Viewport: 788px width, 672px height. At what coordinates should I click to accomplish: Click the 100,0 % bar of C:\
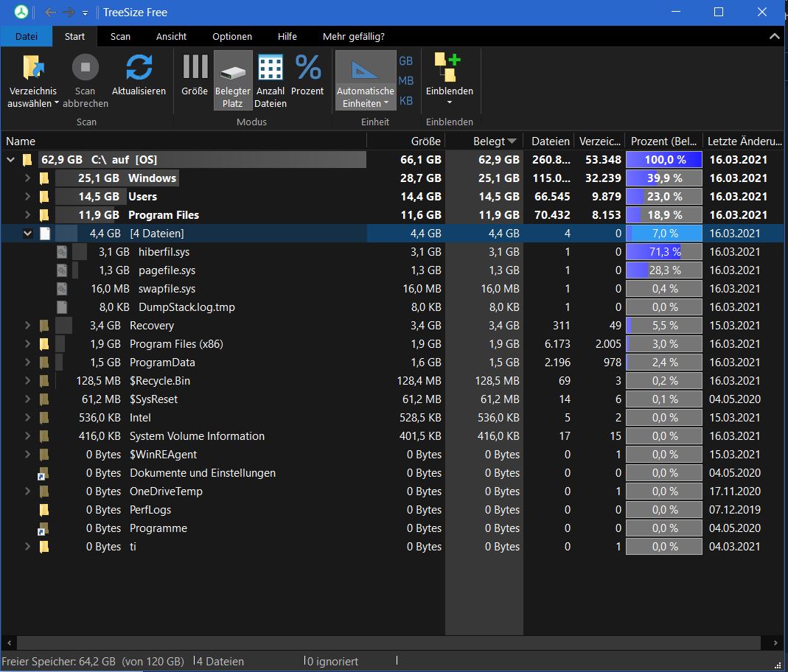click(664, 160)
